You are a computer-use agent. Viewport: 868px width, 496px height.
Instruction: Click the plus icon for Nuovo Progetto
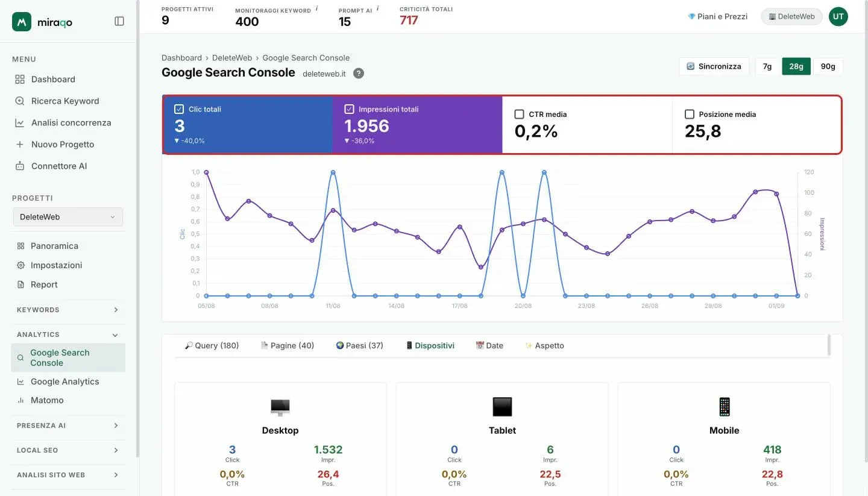tap(20, 144)
